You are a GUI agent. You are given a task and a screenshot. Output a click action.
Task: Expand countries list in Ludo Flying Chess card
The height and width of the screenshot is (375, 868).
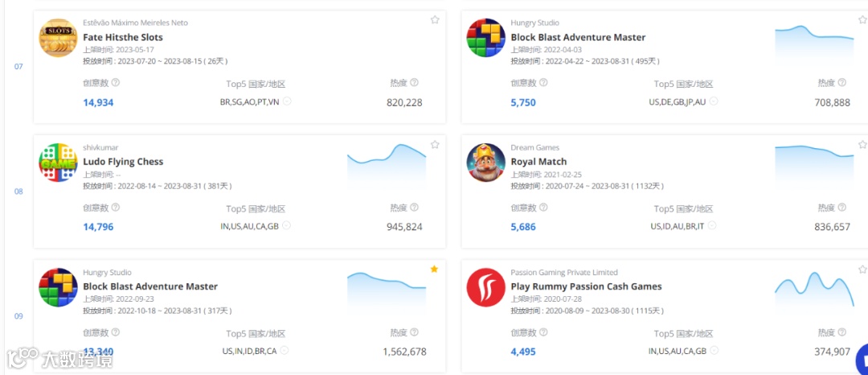(286, 226)
